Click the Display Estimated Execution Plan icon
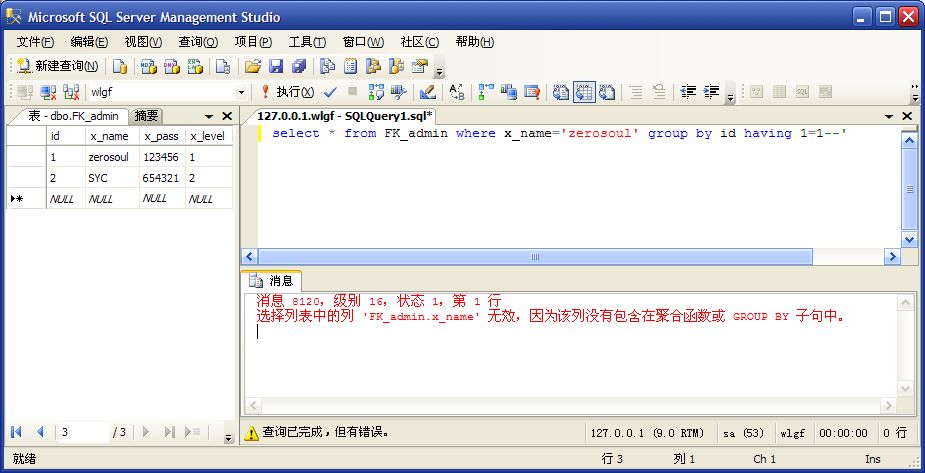 click(x=376, y=92)
